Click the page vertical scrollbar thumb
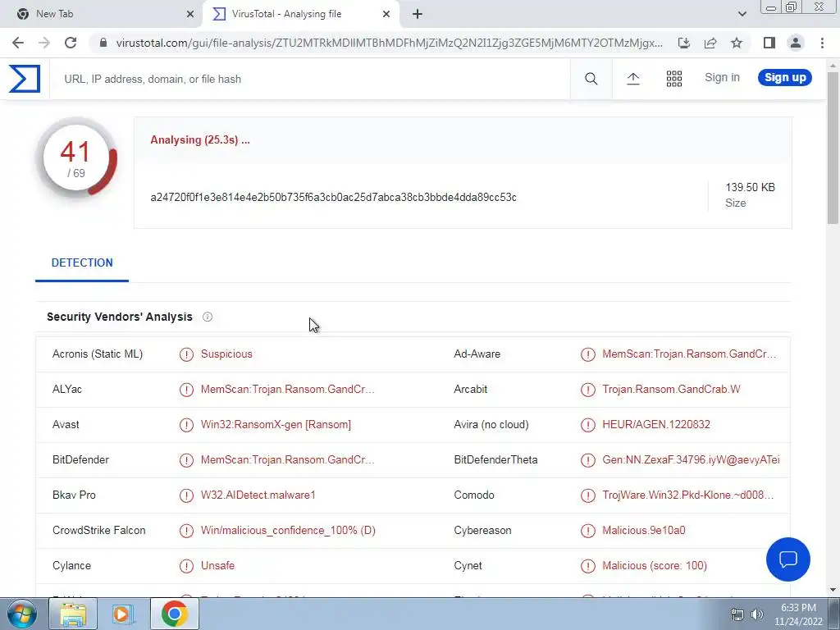Screen dimensions: 840x630 pos(833,148)
